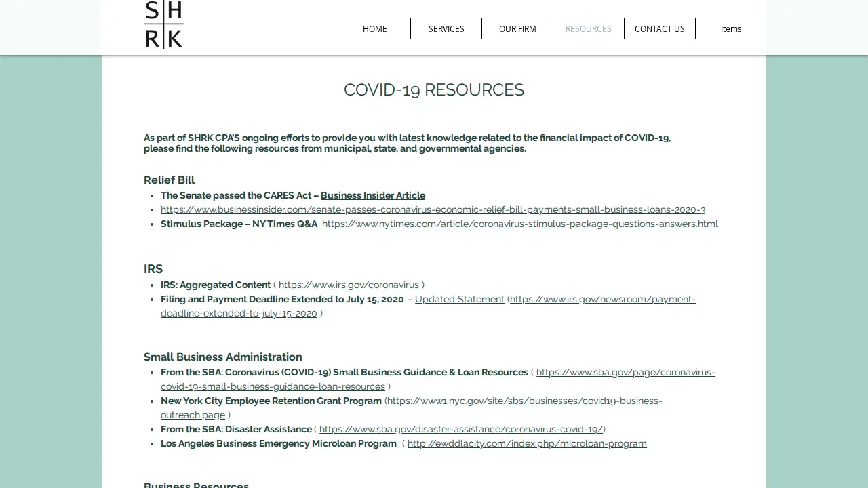Open the HOME menu item

[x=375, y=28]
